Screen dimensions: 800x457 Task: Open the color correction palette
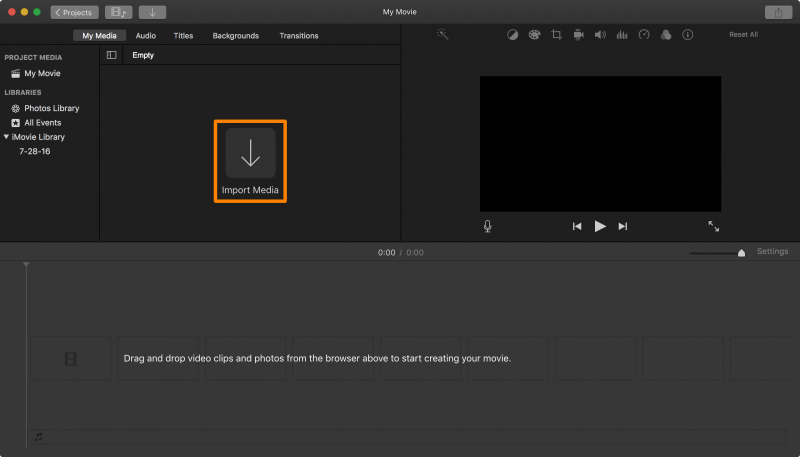pyautogui.click(x=534, y=35)
